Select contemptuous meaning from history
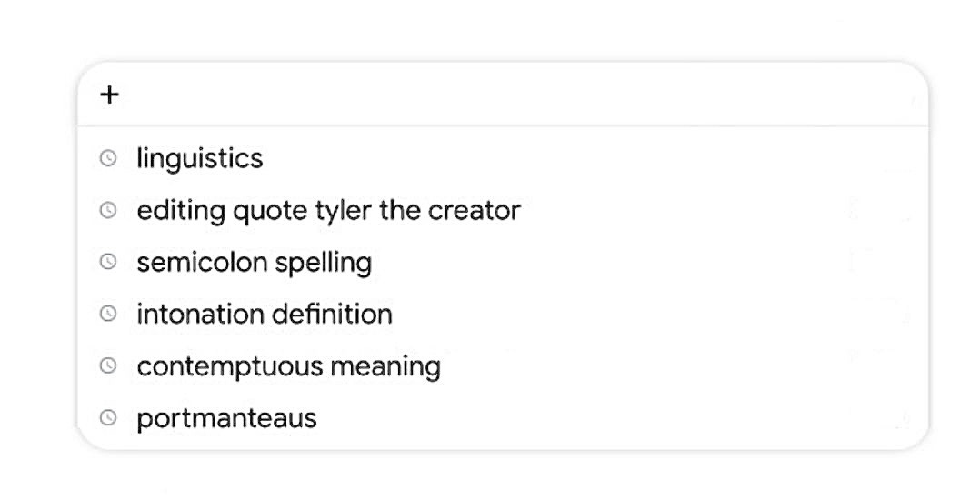Viewport: 980px width, 500px height. 503,365
